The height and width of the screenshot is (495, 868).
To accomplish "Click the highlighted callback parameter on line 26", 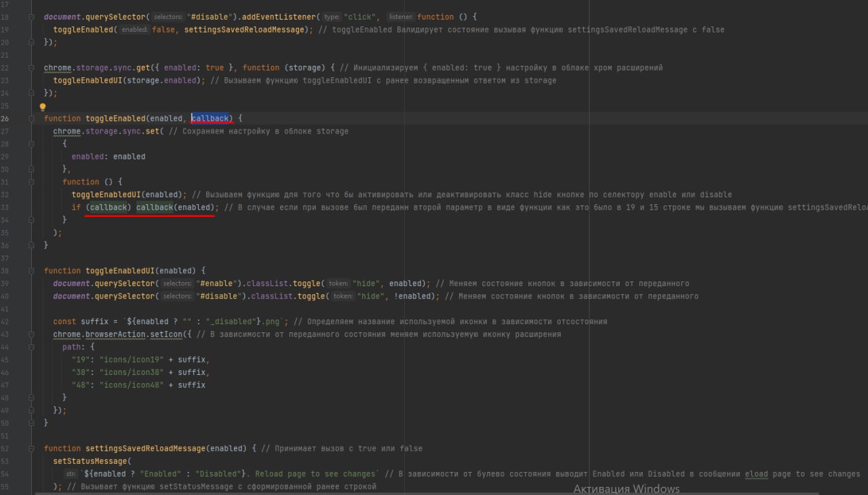I will (x=211, y=119).
